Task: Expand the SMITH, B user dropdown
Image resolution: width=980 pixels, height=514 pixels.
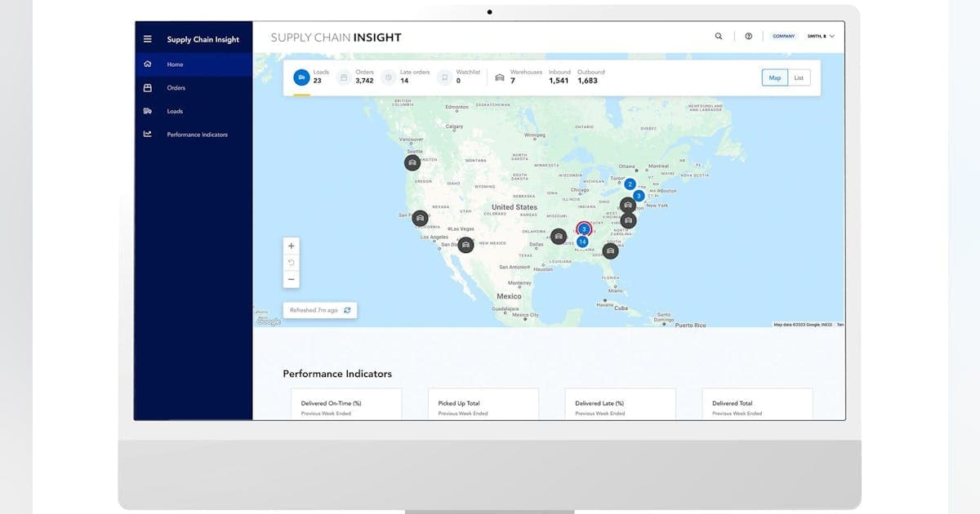Action: coord(821,36)
